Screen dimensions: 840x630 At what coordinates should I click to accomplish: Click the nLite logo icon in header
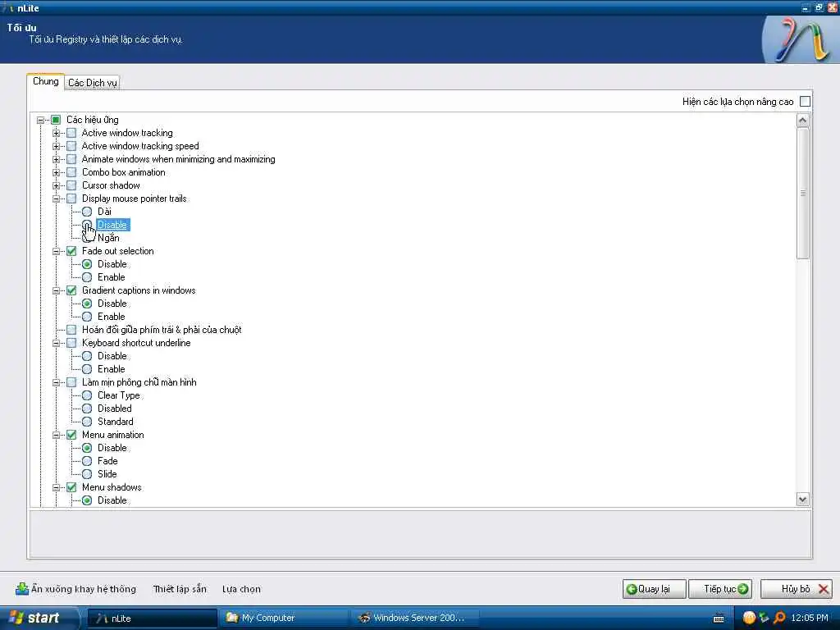tap(801, 39)
